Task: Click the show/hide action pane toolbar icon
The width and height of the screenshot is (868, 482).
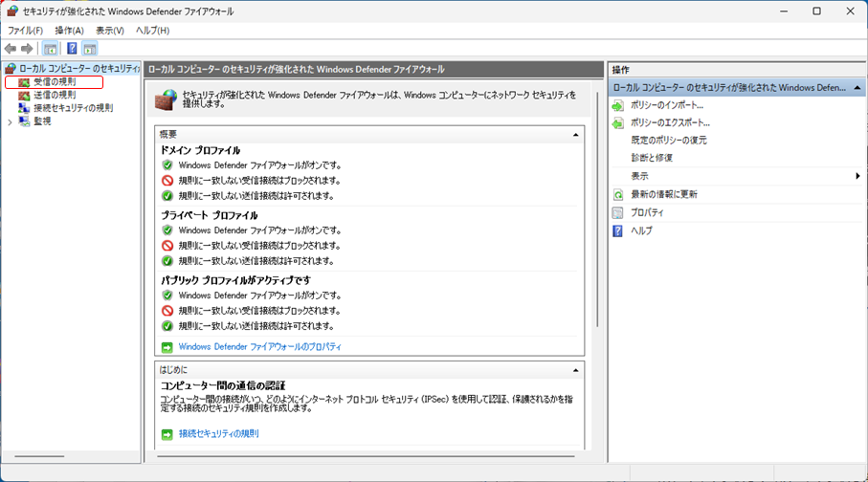Action: 90,49
